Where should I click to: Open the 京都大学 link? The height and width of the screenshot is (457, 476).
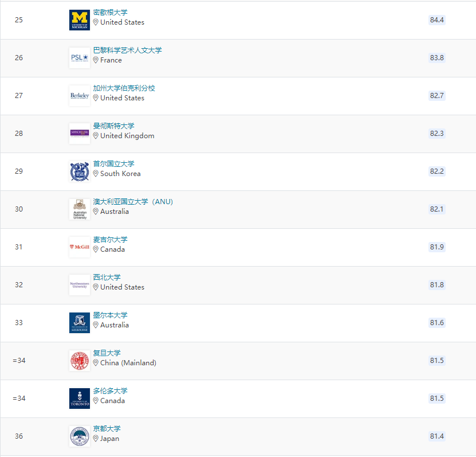(107, 429)
